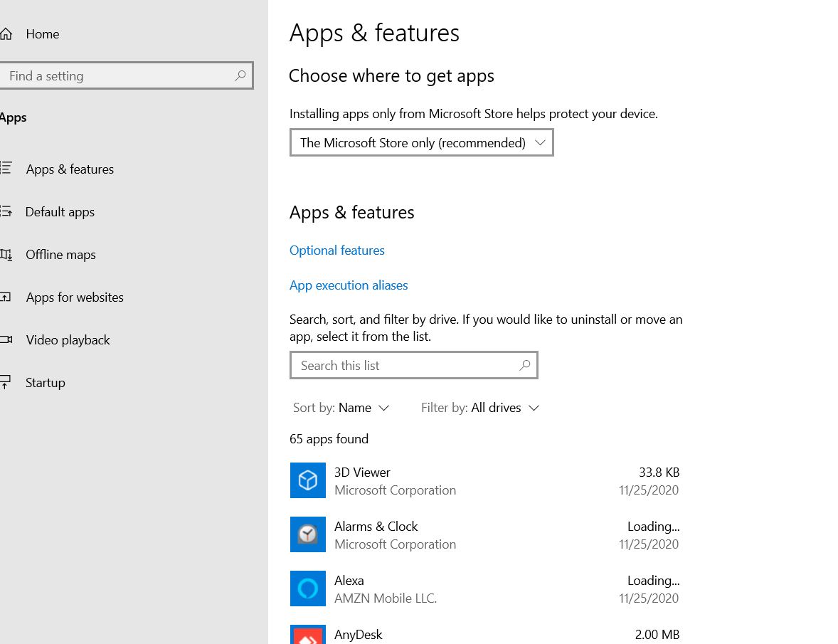Select Startup in the sidebar
The width and height of the screenshot is (838, 644).
[x=46, y=383]
